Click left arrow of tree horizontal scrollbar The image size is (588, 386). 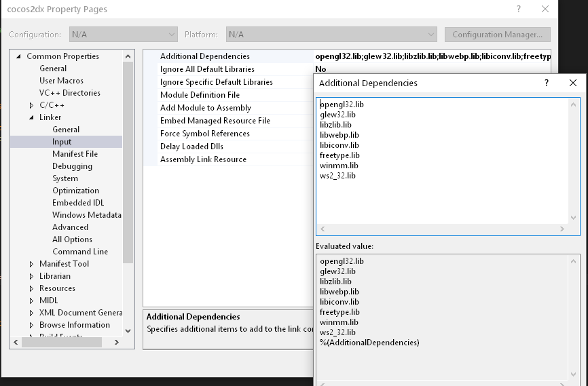click(16, 342)
